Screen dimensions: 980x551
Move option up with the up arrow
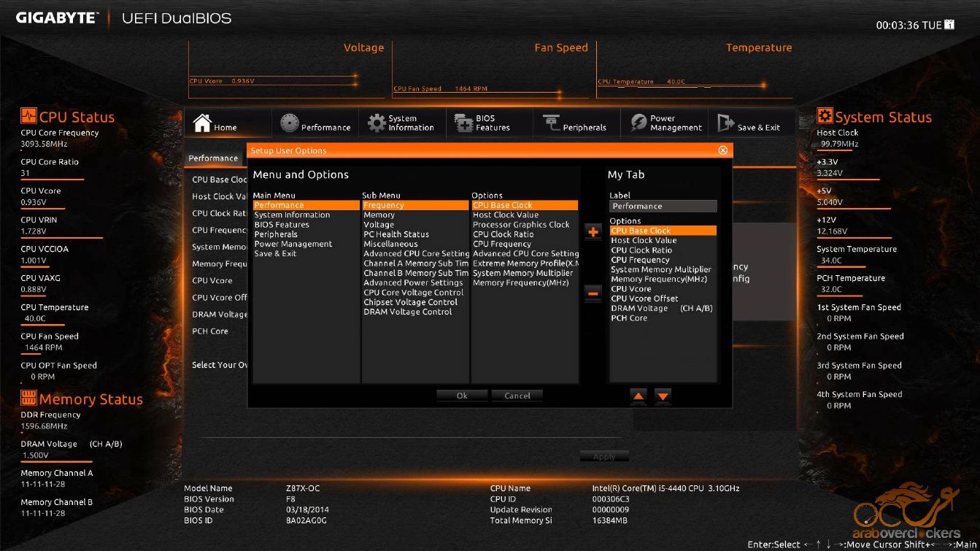[x=638, y=396]
